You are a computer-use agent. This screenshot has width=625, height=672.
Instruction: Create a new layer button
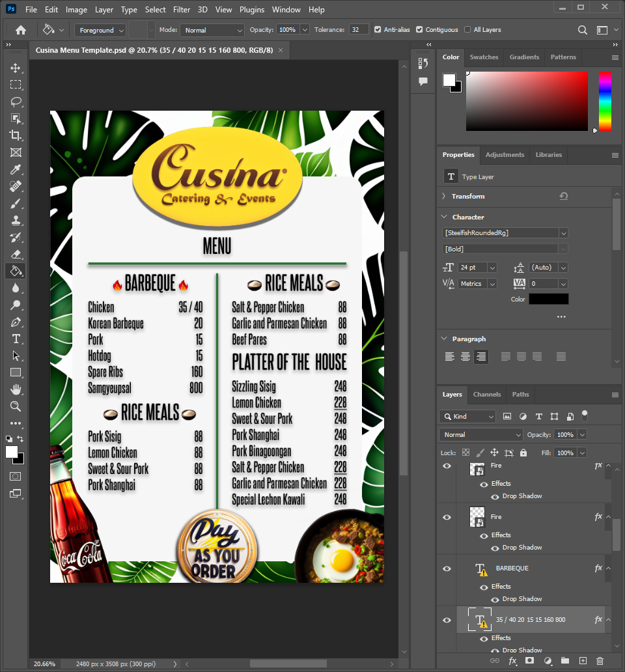583,661
